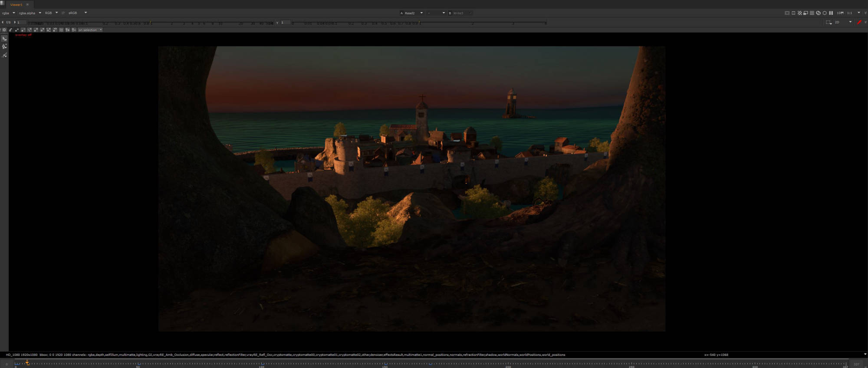
Task: Click the horizontal lines scanline icon
Action: [812, 13]
